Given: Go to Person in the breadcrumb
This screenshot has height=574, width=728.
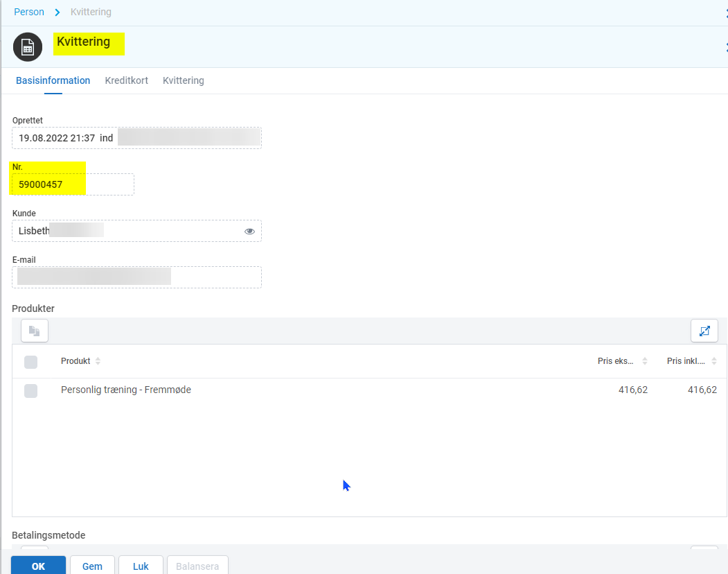Looking at the screenshot, I should tap(29, 12).
